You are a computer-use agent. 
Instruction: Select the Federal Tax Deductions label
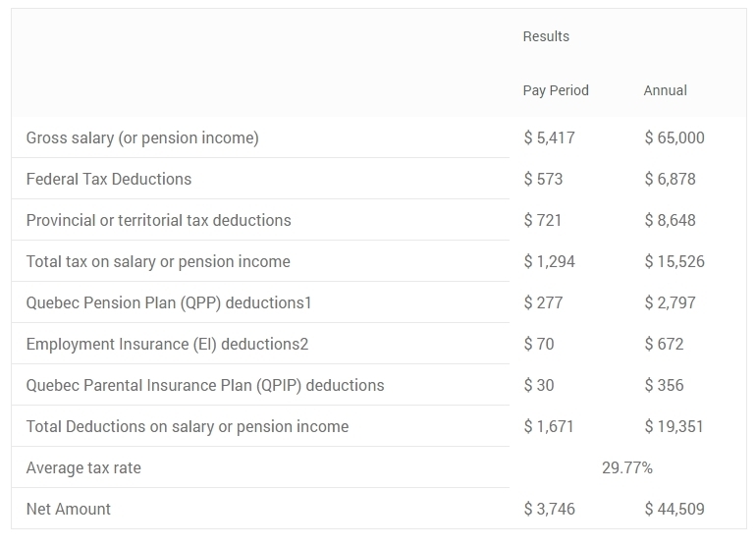coord(109,179)
